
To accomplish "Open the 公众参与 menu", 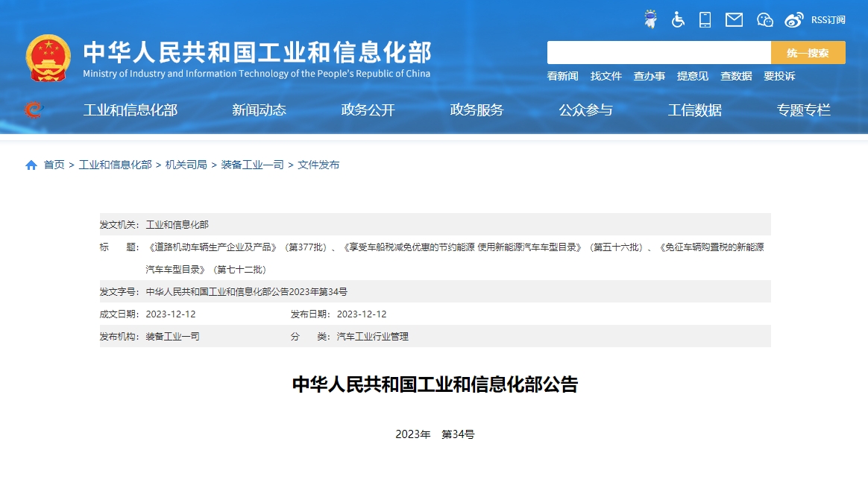I will pos(586,110).
